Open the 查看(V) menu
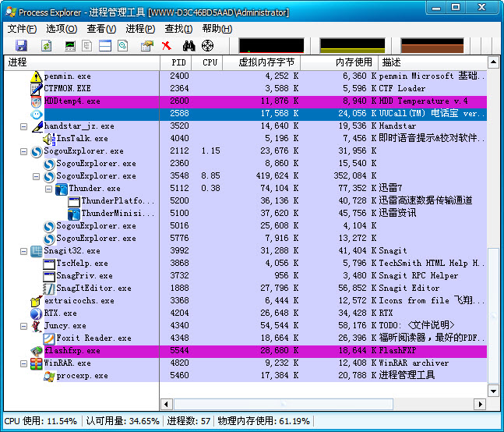The width and height of the screenshot is (504, 432). click(101, 29)
